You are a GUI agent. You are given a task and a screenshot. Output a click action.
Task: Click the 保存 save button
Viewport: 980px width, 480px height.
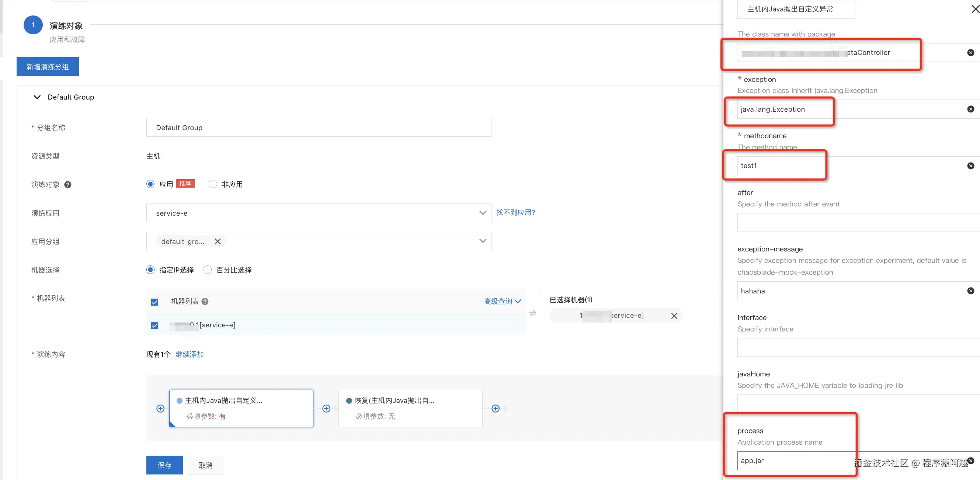(164, 465)
